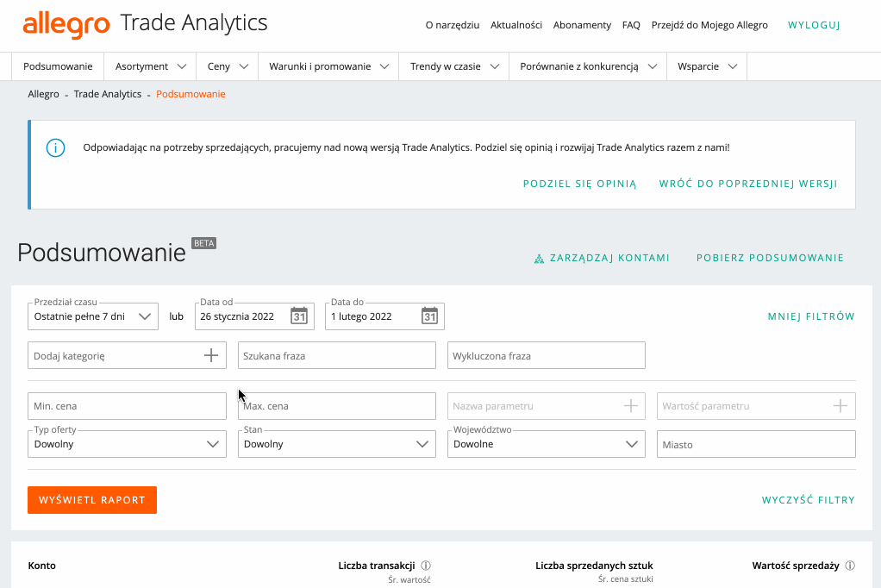This screenshot has height=588, width=881.
Task: Expand the Warunki i promowanie menu
Action: [x=328, y=66]
